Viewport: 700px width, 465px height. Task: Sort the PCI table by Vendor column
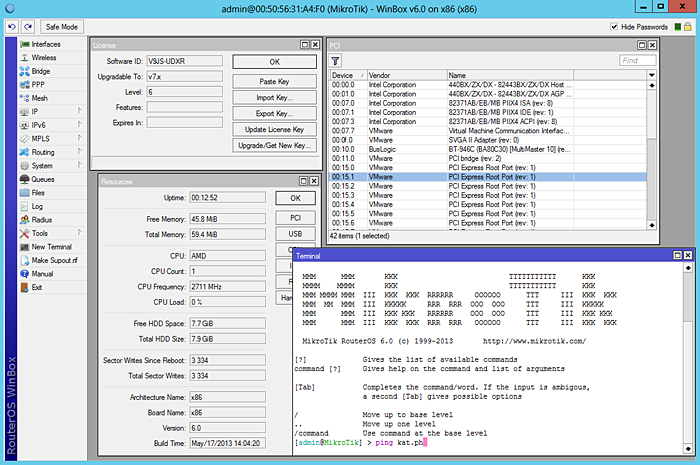(405, 75)
